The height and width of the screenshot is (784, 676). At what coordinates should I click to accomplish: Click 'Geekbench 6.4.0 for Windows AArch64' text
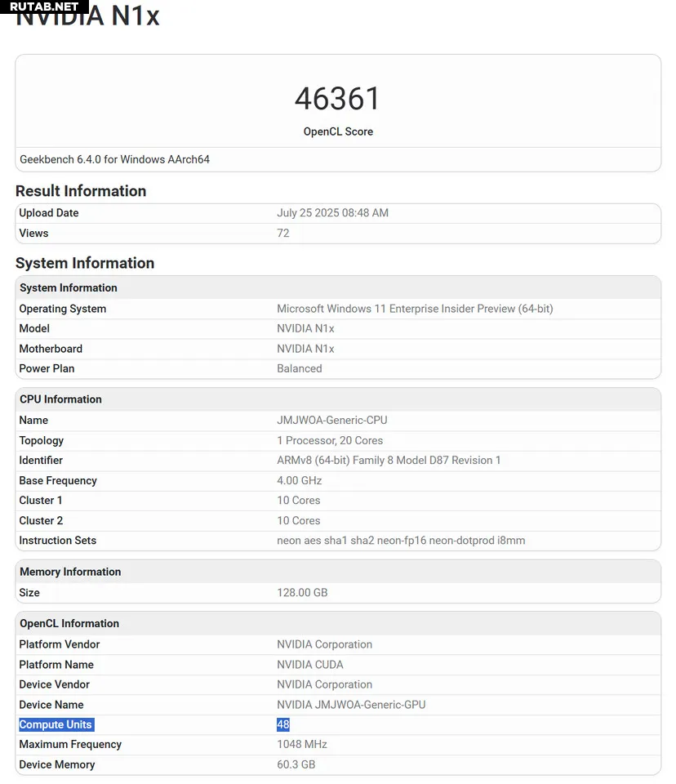click(x=114, y=159)
